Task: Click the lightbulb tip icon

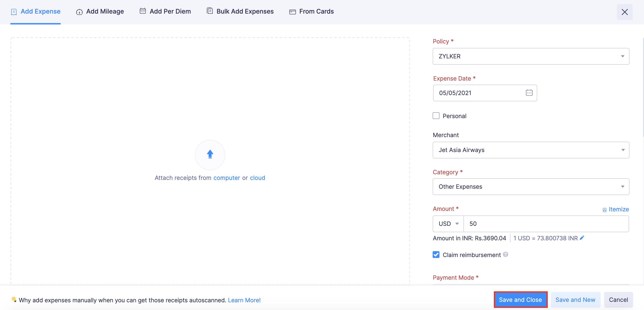Action: 14,299
